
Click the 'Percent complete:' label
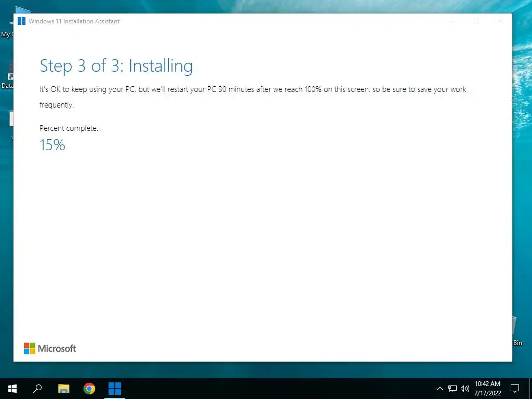[x=69, y=128]
